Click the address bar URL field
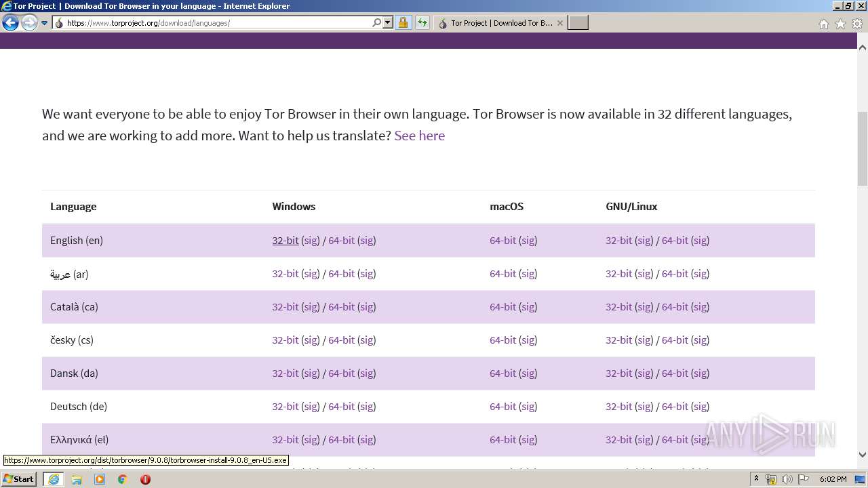The image size is (868, 488). [217, 23]
